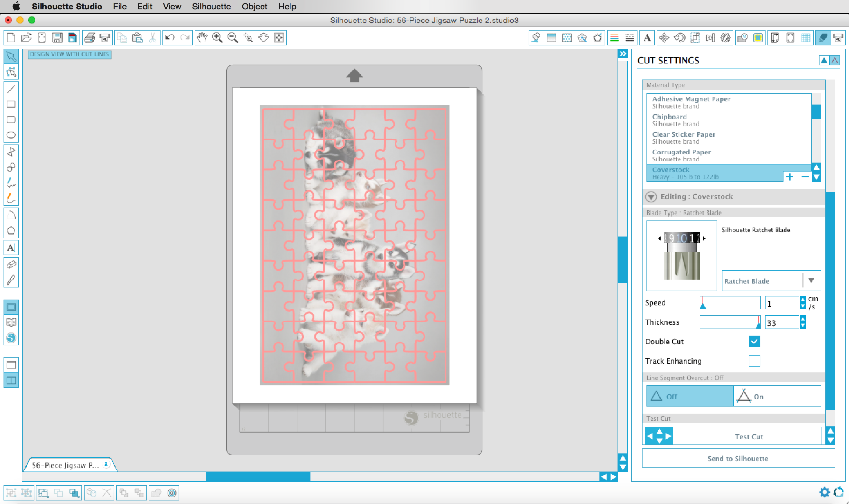
Task: Select the Pan hand tool
Action: 202,38
